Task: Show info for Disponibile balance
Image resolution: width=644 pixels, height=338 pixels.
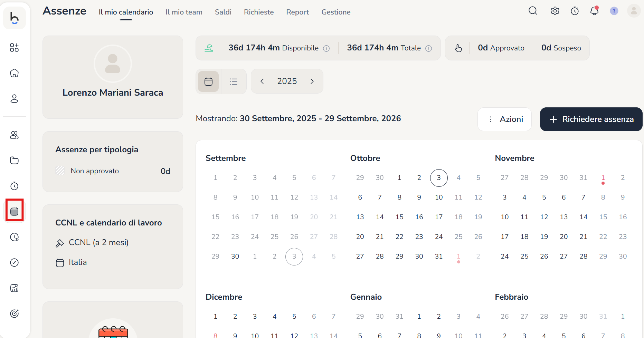Action: (326, 48)
